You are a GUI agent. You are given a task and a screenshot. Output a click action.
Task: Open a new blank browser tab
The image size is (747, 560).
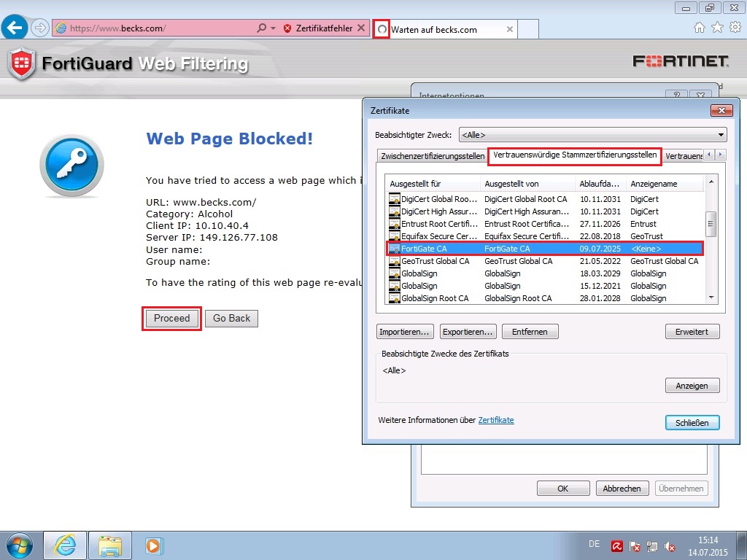tap(528, 29)
